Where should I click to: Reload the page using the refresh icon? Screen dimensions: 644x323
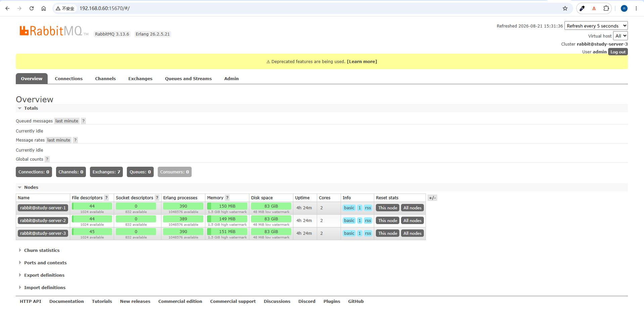(x=32, y=8)
